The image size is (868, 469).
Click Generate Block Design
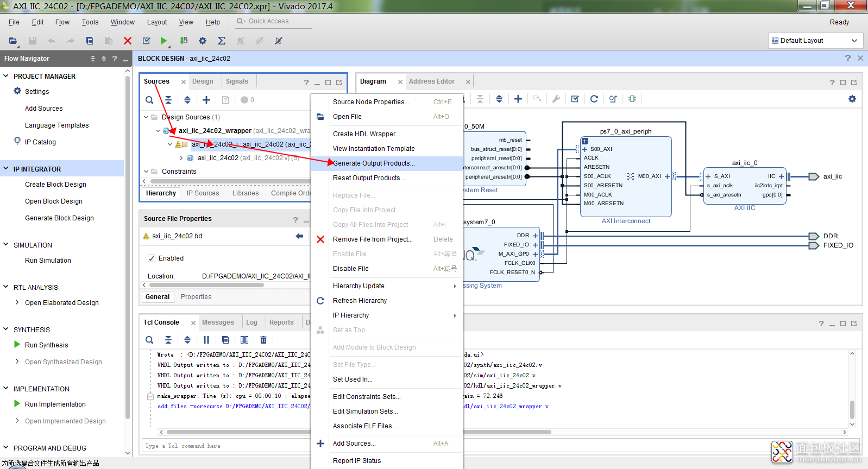pyautogui.click(x=59, y=218)
